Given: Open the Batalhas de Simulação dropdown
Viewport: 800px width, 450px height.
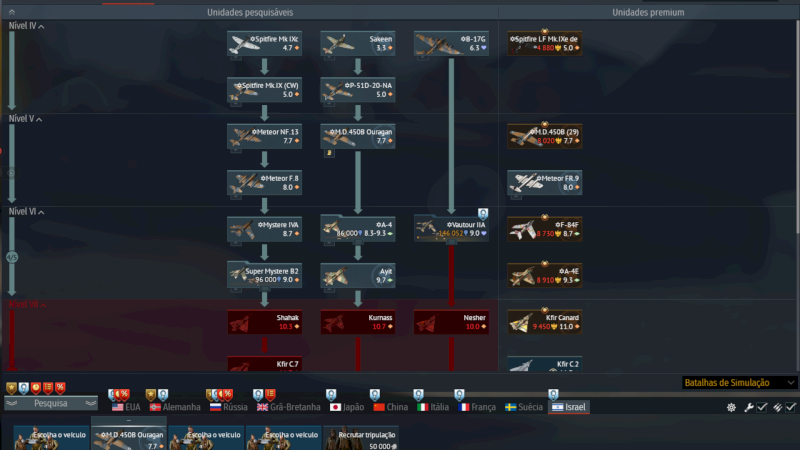Looking at the screenshot, I should point(739,383).
